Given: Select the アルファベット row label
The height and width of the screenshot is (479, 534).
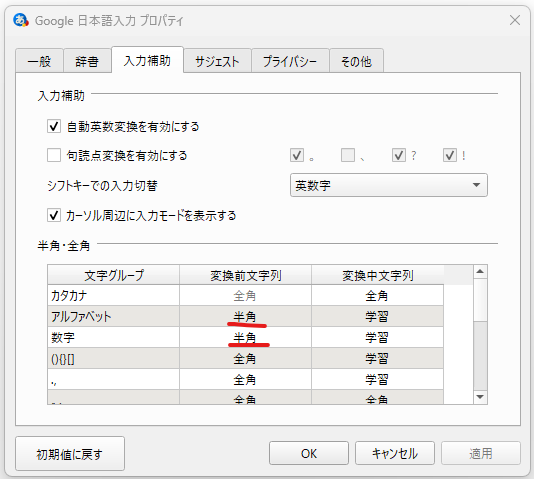Looking at the screenshot, I should [x=113, y=316].
